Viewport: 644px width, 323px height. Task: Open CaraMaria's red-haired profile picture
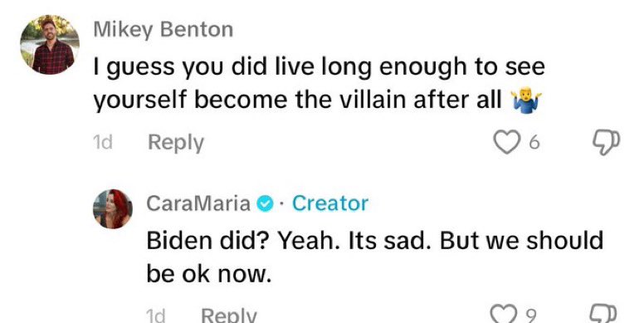click(113, 208)
